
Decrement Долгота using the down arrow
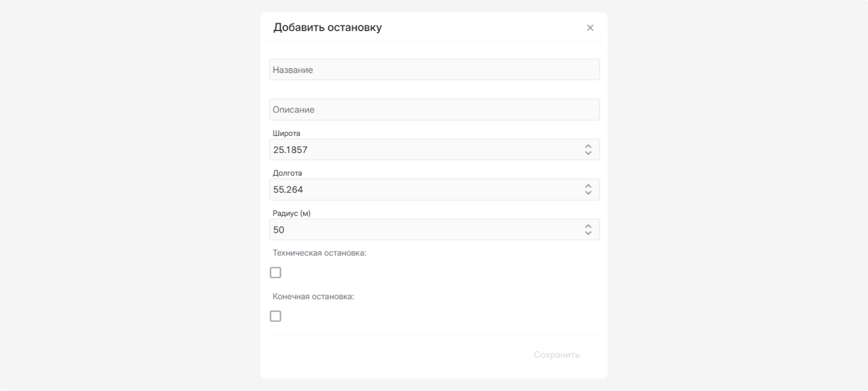tap(588, 193)
